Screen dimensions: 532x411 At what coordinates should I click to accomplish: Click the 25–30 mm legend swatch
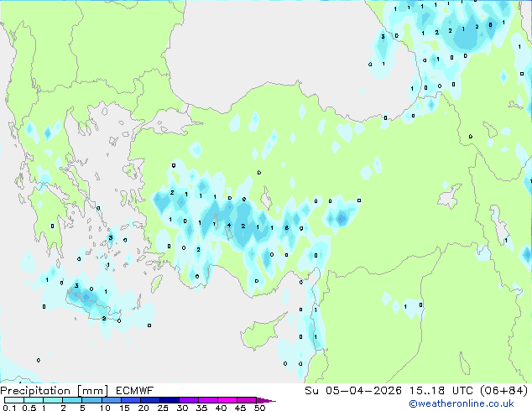pos(169,400)
